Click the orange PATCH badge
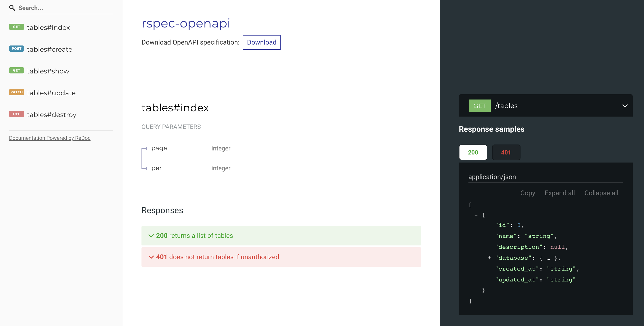 click(17, 92)
